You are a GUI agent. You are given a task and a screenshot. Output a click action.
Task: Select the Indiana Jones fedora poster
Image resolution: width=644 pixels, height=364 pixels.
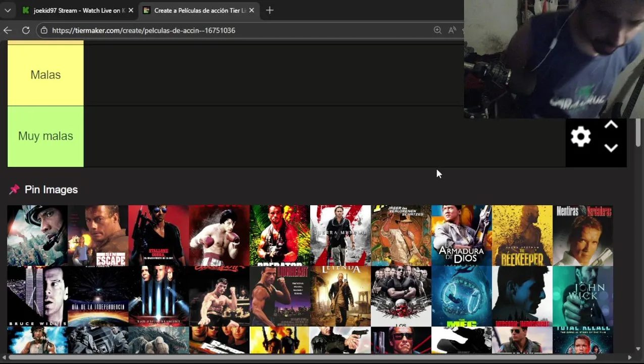401,236
